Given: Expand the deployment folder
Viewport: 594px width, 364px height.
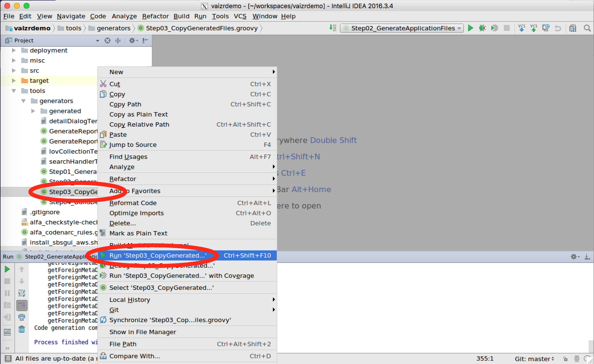Looking at the screenshot, I should tap(14, 50).
